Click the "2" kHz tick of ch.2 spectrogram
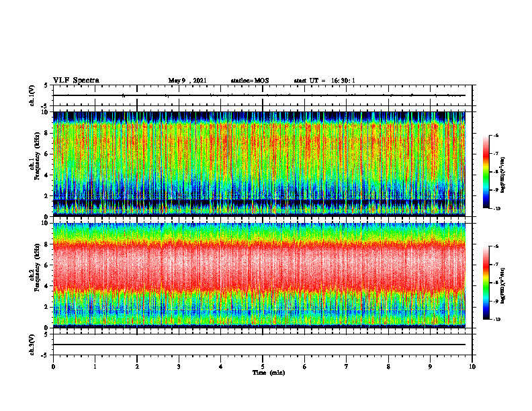This screenshot has height=411, width=532. tap(46, 307)
